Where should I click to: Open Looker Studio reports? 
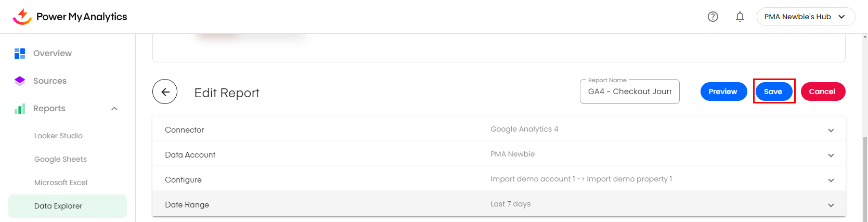click(x=58, y=136)
